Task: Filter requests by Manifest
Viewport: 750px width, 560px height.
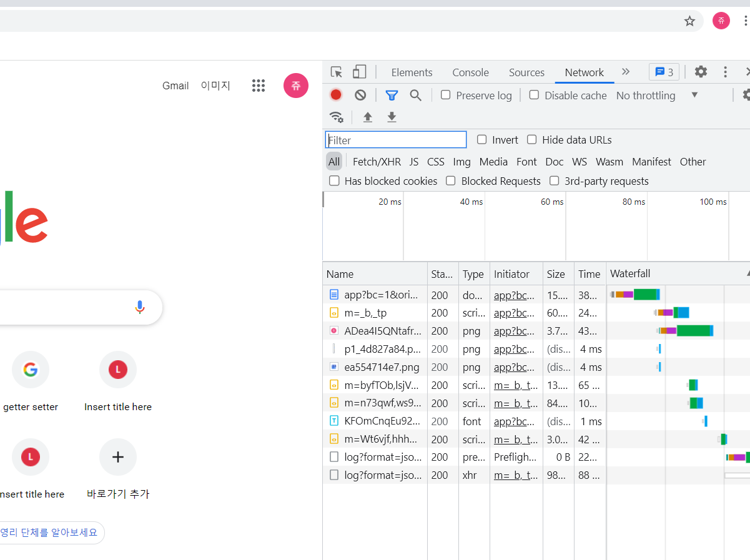Action: (x=651, y=162)
